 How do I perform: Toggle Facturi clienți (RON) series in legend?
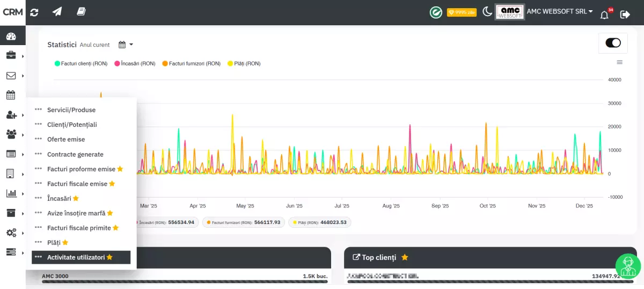click(x=81, y=63)
